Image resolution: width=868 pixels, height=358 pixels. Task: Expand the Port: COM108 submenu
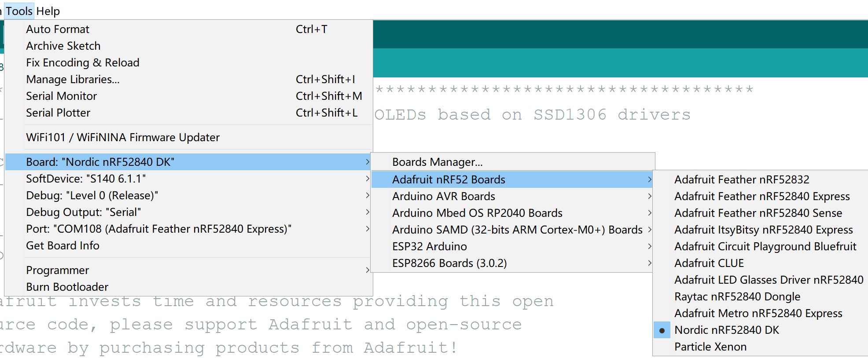click(188, 229)
